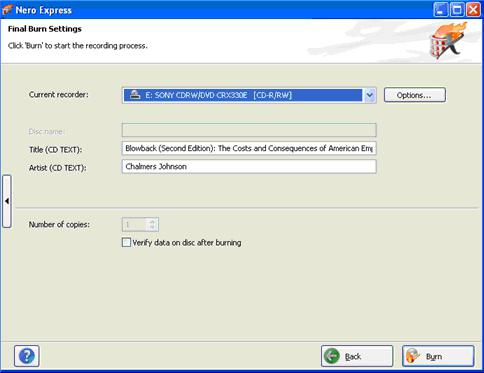Screen dimensions: 484x373
Task: Click the Burn button
Action: pos(438,356)
